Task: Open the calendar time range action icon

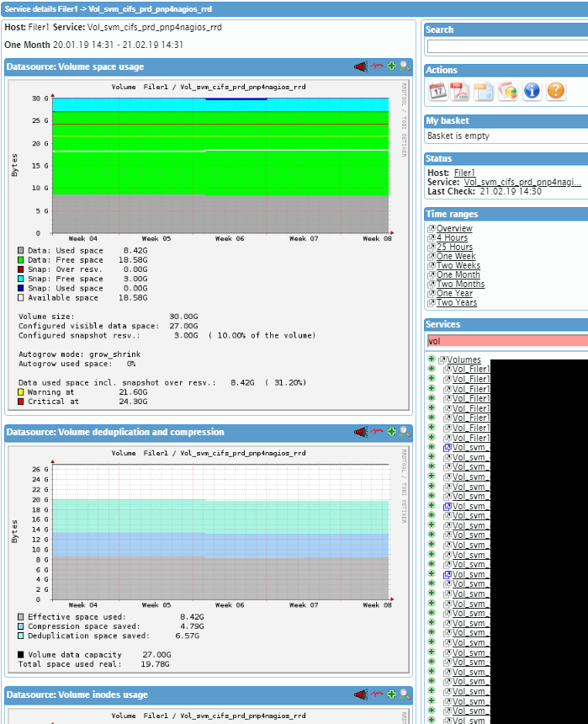Action: click(x=437, y=91)
